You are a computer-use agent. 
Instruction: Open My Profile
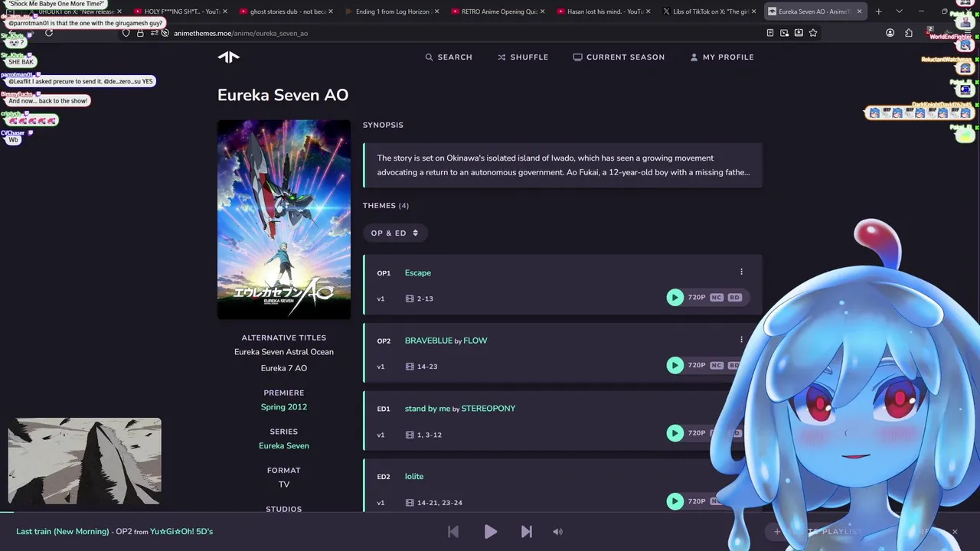722,57
